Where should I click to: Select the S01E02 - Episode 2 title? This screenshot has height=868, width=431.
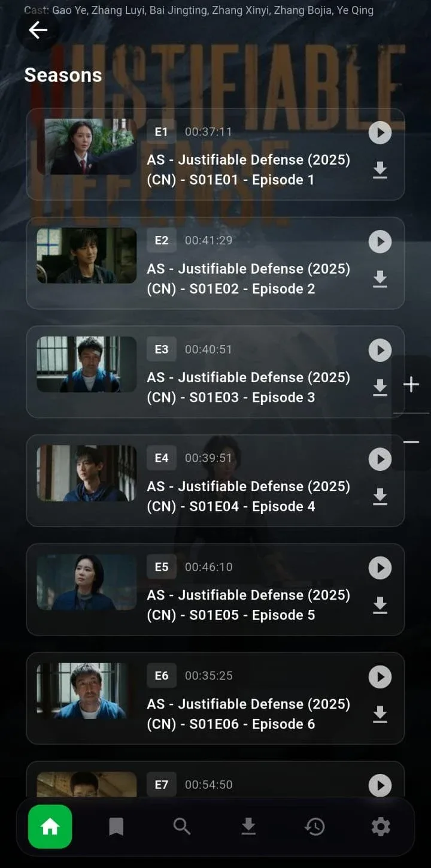[x=252, y=289]
